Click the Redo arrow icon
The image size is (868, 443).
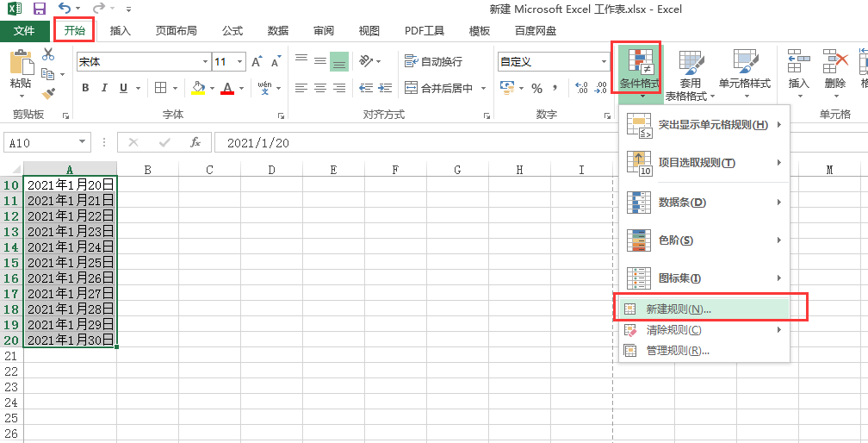pyautogui.click(x=99, y=9)
